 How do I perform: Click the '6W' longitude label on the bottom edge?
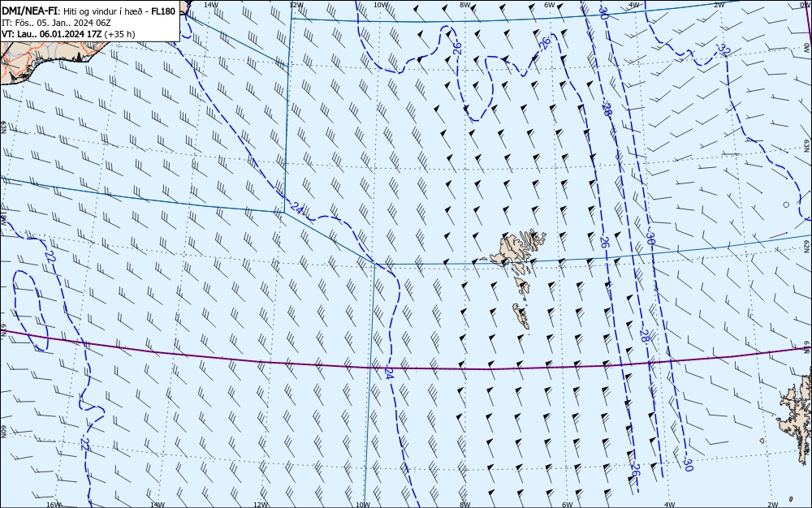point(568,505)
